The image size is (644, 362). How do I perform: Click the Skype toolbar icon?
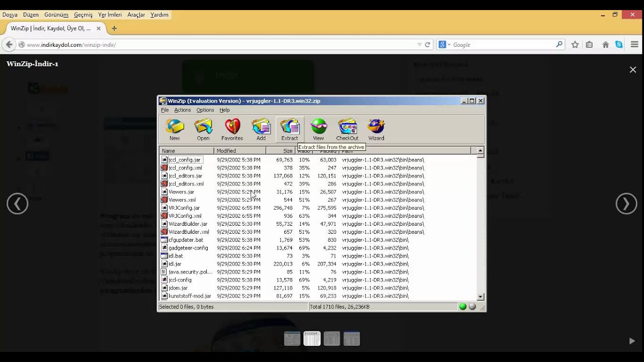coord(619,45)
